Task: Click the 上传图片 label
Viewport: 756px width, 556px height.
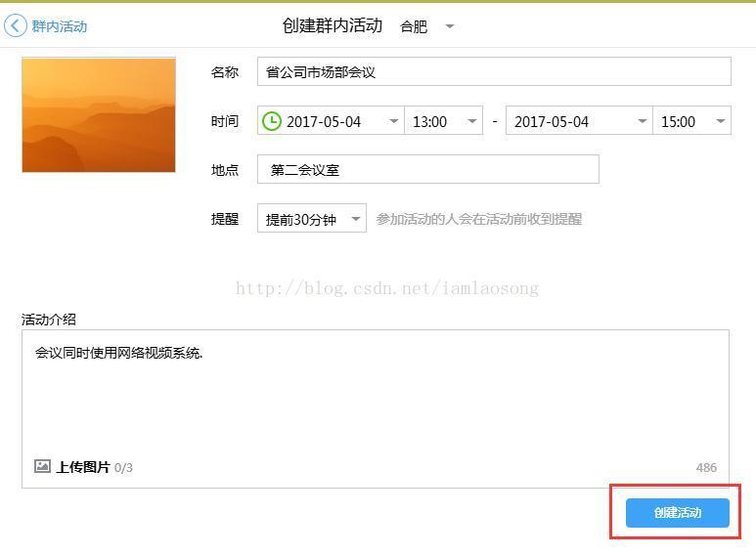Action: pos(82,467)
